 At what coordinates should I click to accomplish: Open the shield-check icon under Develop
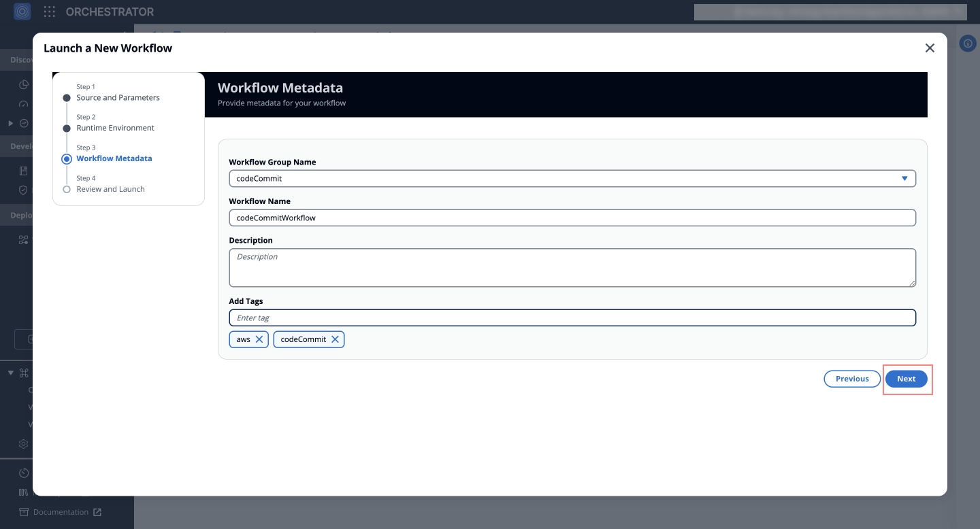pos(23,190)
